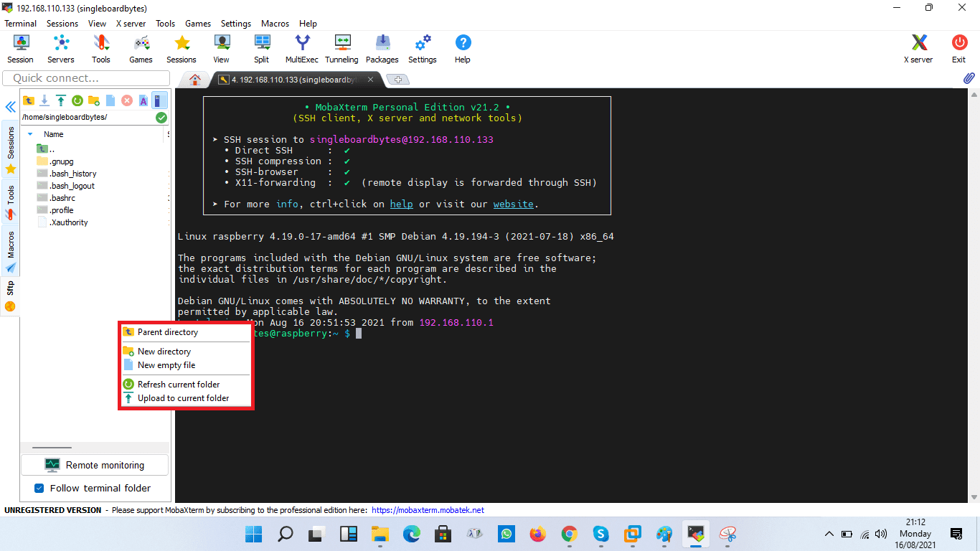Click the help link in terminal
This screenshot has height=551, width=980.
point(401,204)
